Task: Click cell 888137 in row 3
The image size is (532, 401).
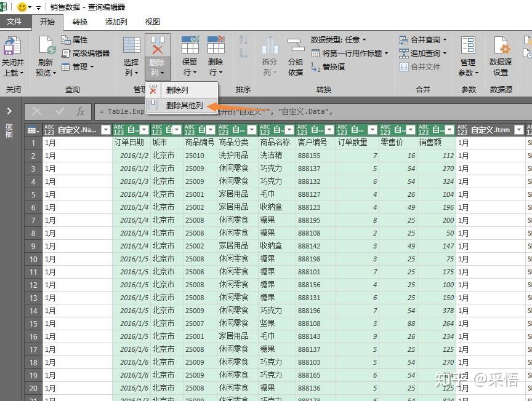Action: click(x=315, y=169)
